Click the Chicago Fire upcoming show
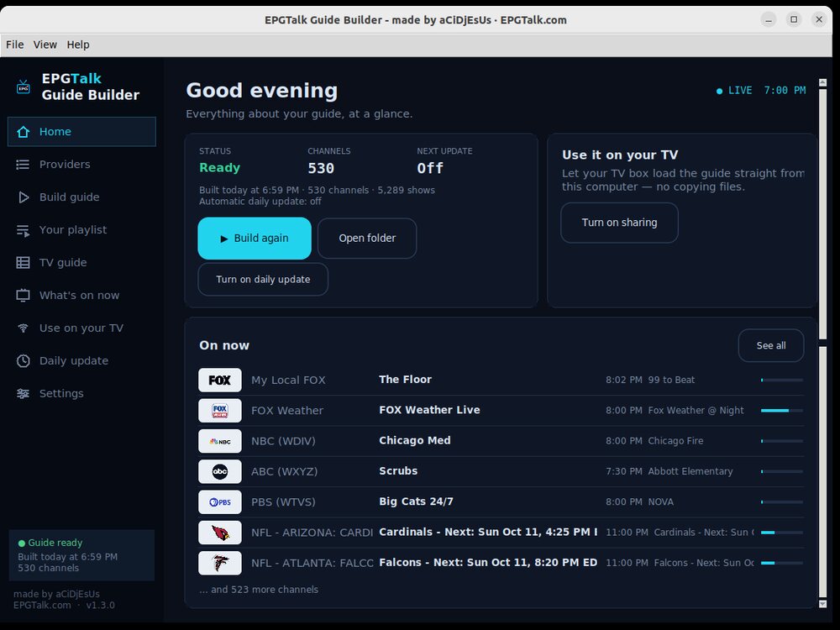The width and height of the screenshot is (840, 630). pyautogui.click(x=675, y=442)
